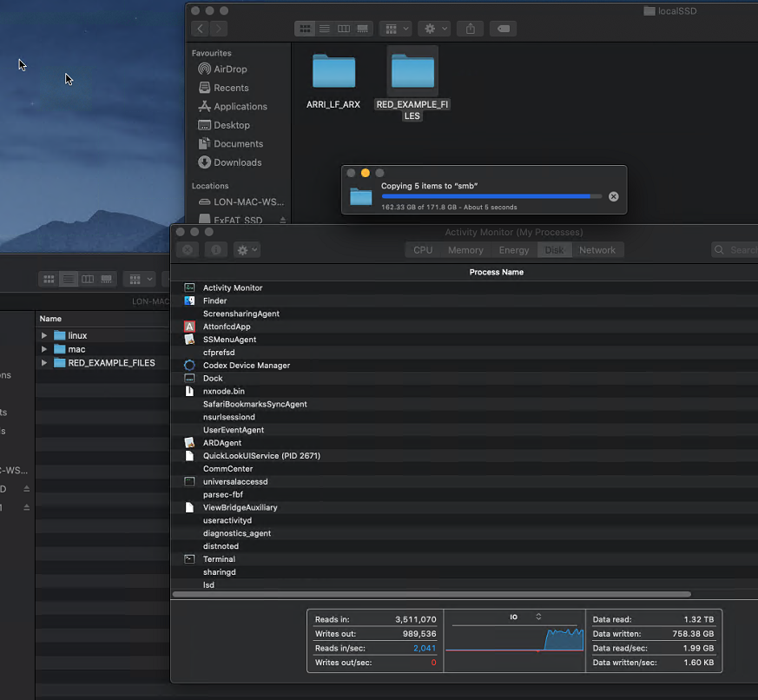Go forward in the localSSD Finder window
This screenshot has width=758, height=700.
click(x=219, y=29)
